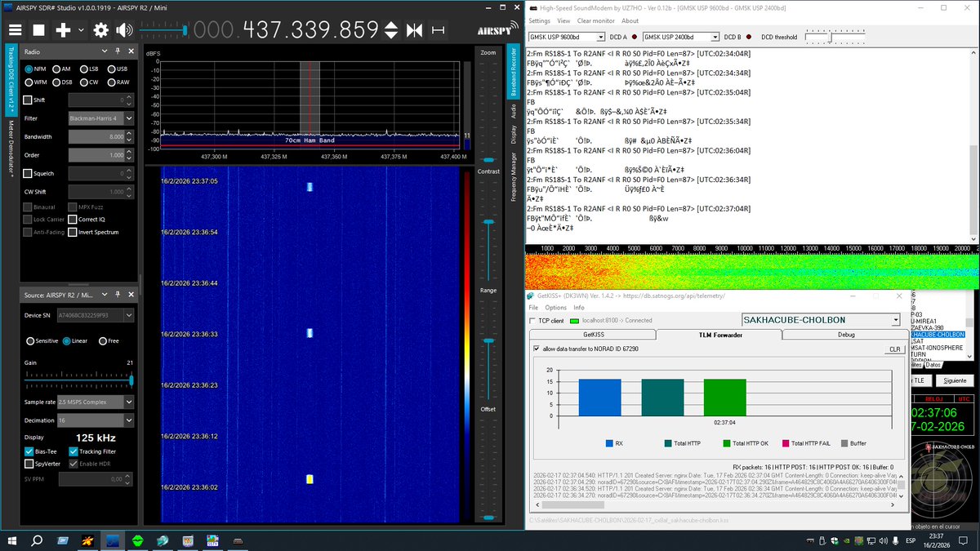Open the SDR# hamburger main menu
This screenshot has width=980, height=551.
tap(15, 30)
